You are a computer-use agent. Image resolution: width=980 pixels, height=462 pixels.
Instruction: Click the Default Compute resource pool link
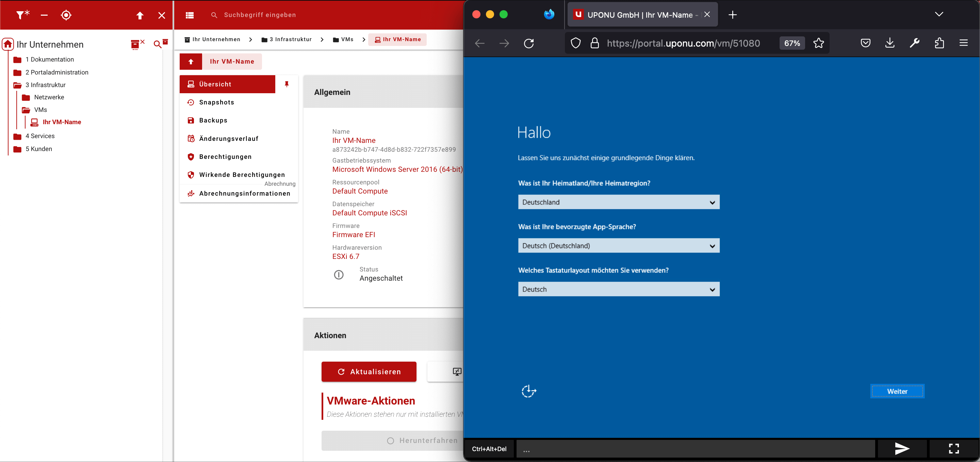point(360,191)
